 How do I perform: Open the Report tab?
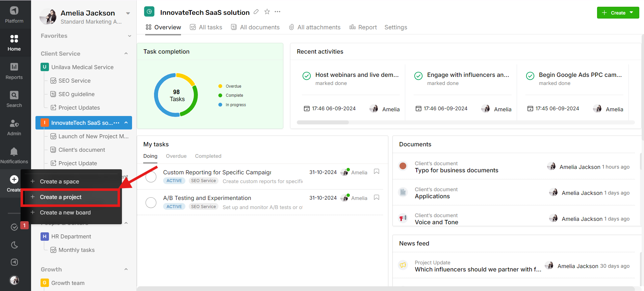click(363, 27)
